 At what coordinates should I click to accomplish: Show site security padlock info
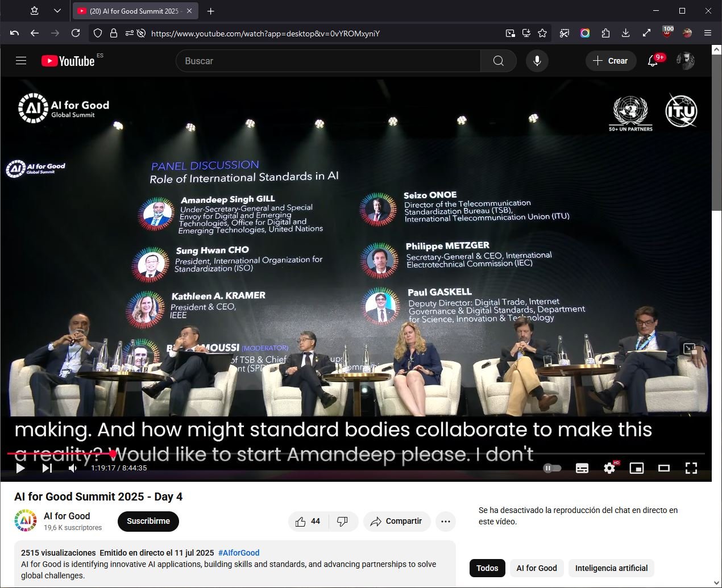tap(113, 33)
